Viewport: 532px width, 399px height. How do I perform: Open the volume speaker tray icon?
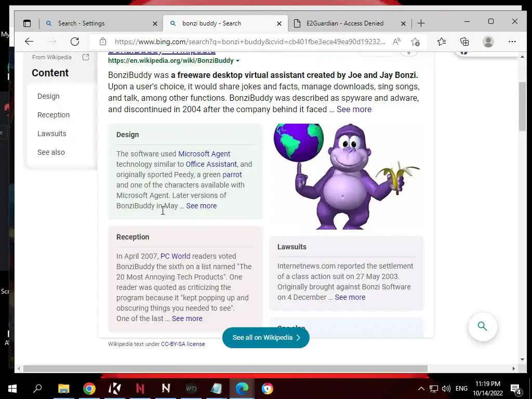446,389
